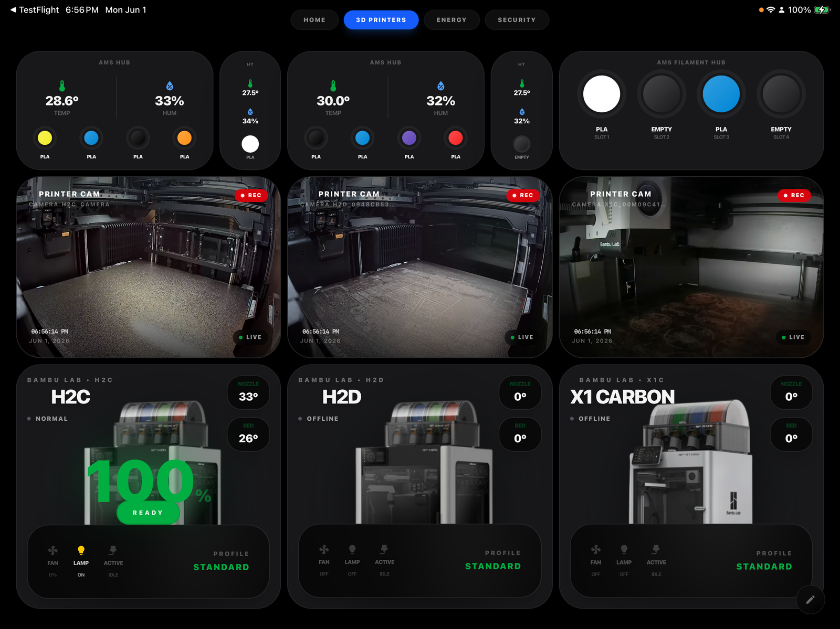Select the black PLA filament in second AMS hub

tap(316, 138)
